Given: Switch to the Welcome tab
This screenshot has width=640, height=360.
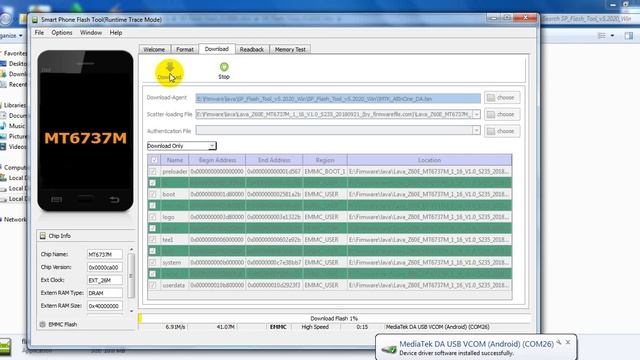Looking at the screenshot, I should pos(154,49).
